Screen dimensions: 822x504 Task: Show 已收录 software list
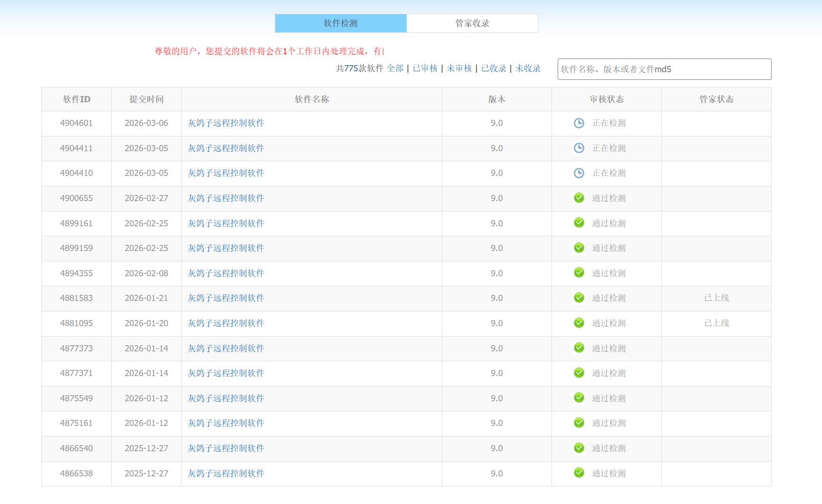coord(493,68)
